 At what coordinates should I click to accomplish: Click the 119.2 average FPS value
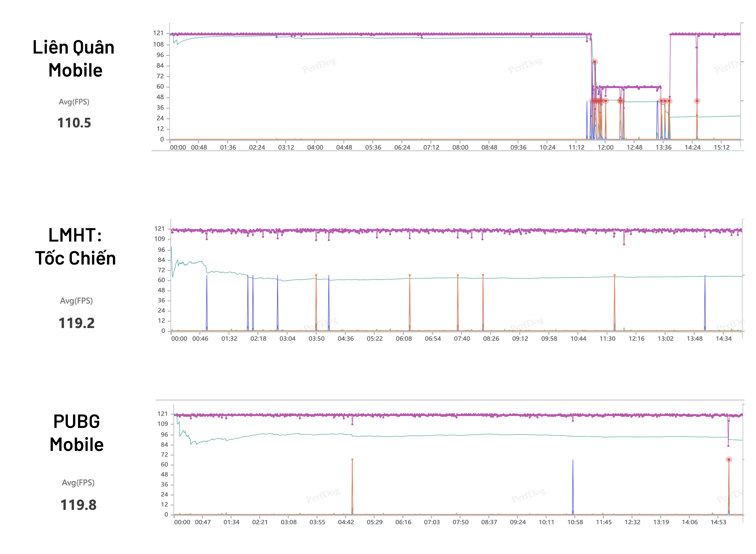click(x=76, y=323)
